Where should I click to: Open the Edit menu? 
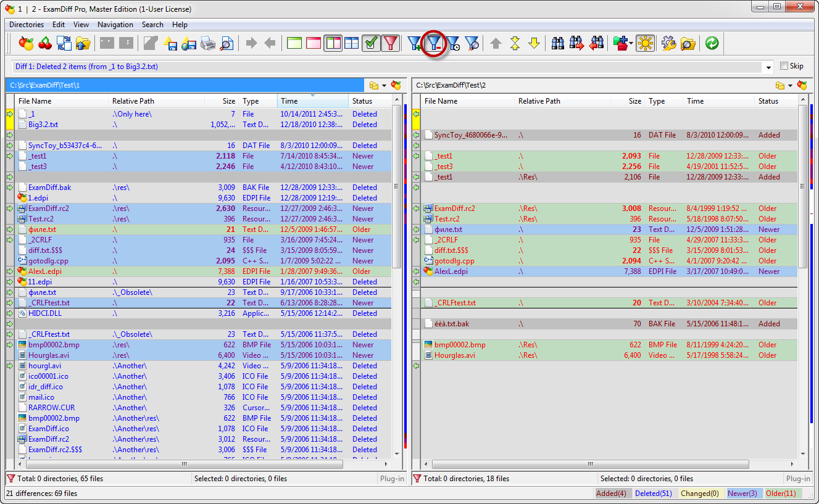[x=59, y=25]
